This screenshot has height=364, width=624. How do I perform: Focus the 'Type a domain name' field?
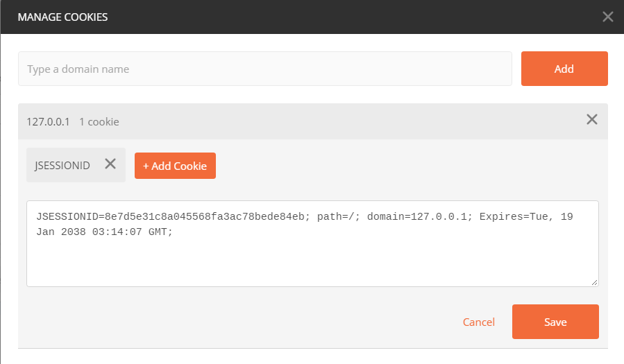[x=264, y=69]
